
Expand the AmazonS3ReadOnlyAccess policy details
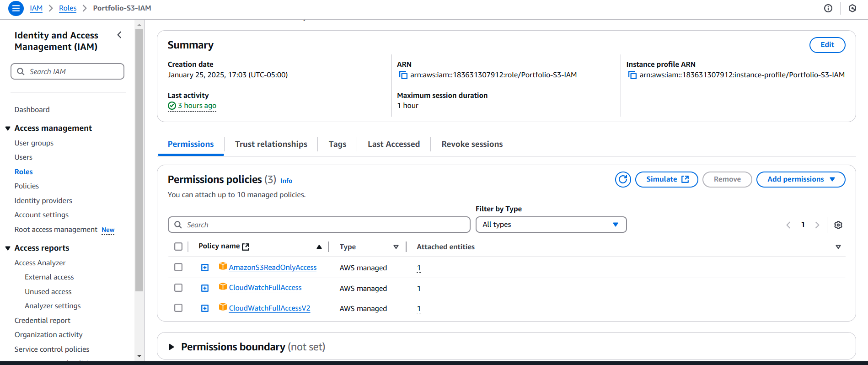[x=205, y=268]
